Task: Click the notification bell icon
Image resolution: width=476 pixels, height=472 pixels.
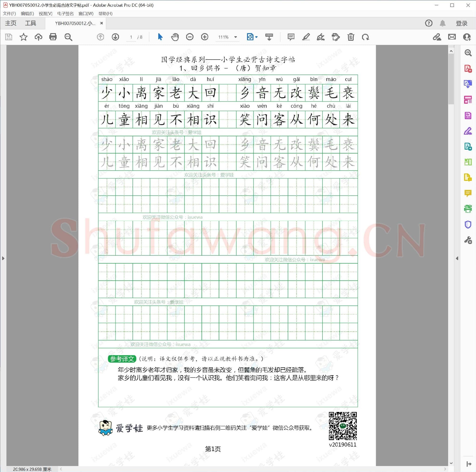Action: coord(442,23)
